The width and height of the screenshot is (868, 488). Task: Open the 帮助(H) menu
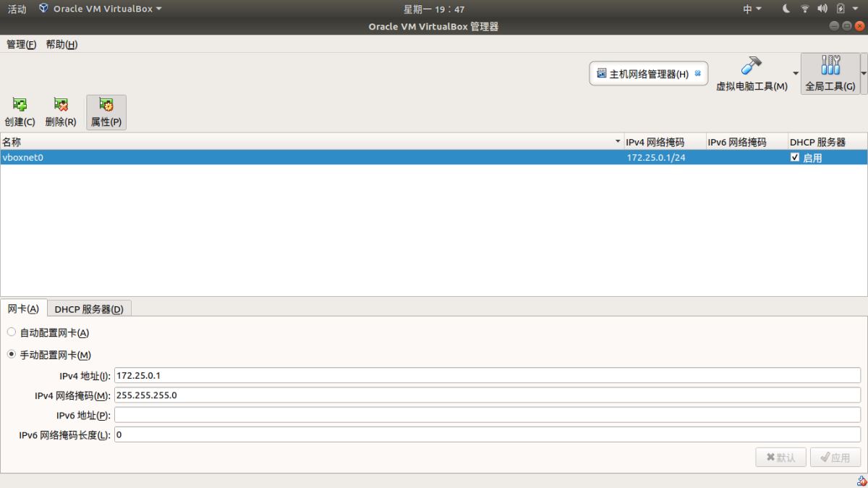coord(61,44)
